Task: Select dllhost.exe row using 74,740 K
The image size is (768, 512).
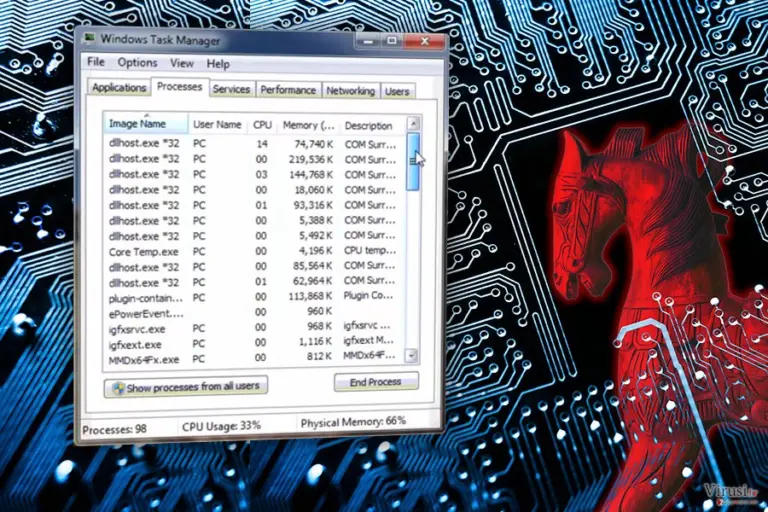Action: click(x=253, y=144)
